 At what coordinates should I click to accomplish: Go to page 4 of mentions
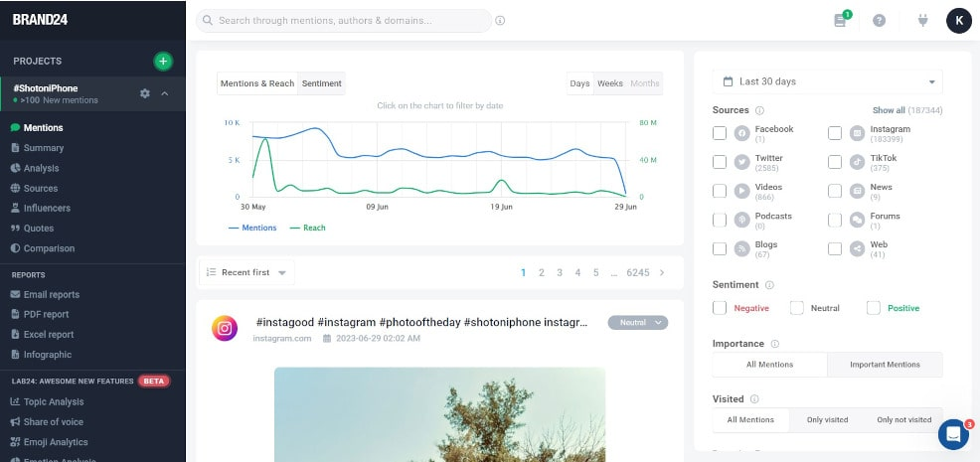point(577,272)
